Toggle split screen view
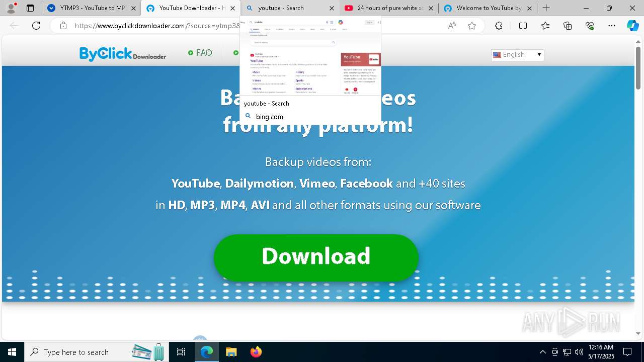Screen dimensions: 644x362 (x=523, y=26)
